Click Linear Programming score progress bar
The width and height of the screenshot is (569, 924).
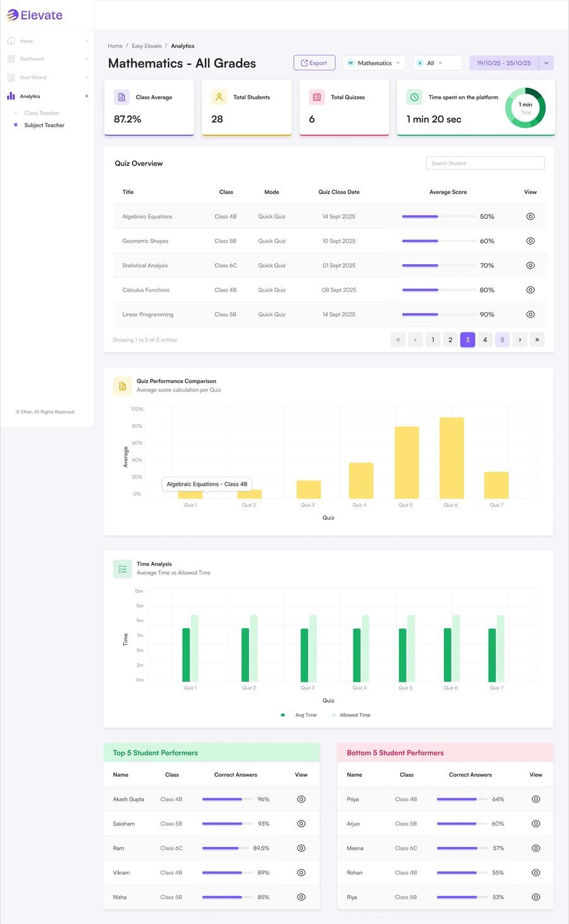tap(439, 314)
